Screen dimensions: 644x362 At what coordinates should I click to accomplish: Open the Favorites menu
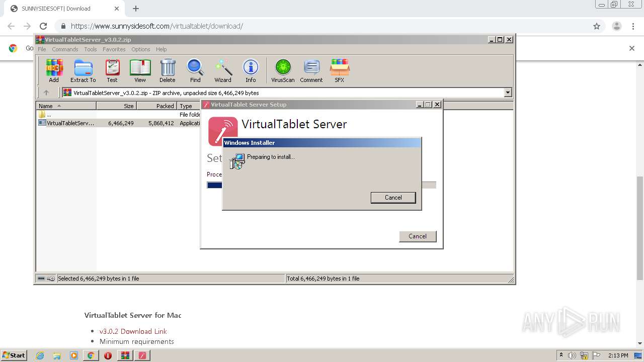click(x=114, y=49)
